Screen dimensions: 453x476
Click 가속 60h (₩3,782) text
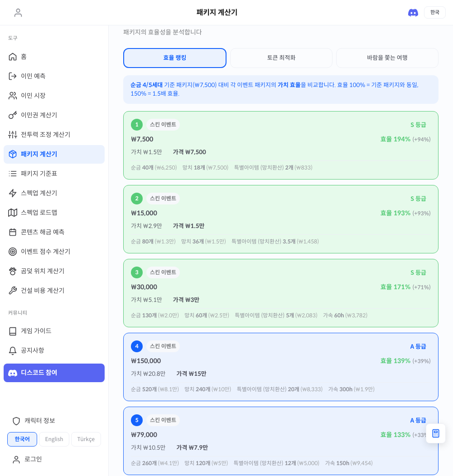coord(345,316)
